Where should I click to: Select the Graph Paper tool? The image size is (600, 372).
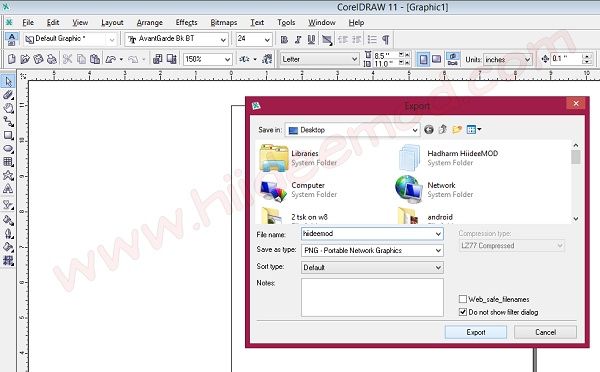click(8, 162)
